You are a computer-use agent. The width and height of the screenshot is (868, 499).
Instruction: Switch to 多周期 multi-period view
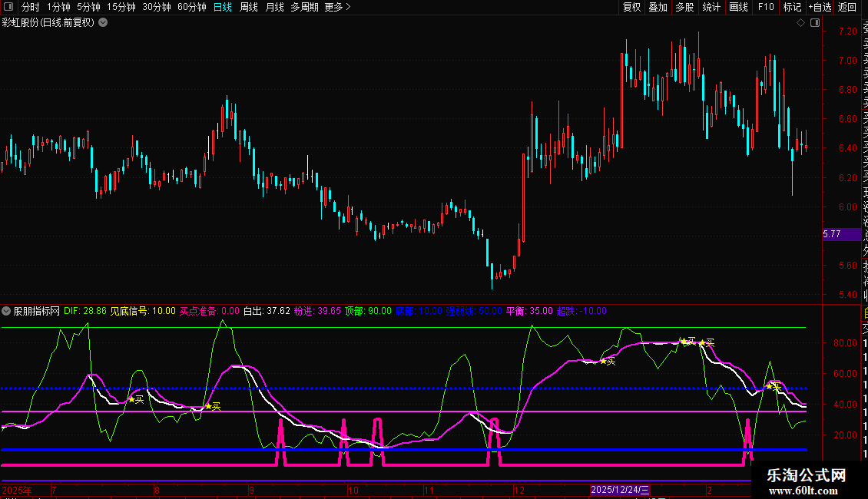[x=305, y=7]
